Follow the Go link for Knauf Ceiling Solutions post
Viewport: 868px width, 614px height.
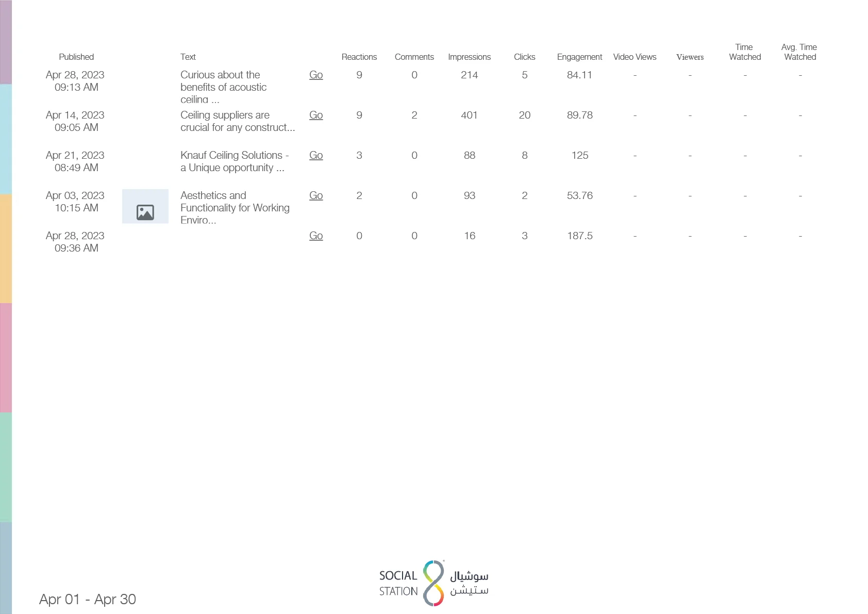tap(316, 155)
